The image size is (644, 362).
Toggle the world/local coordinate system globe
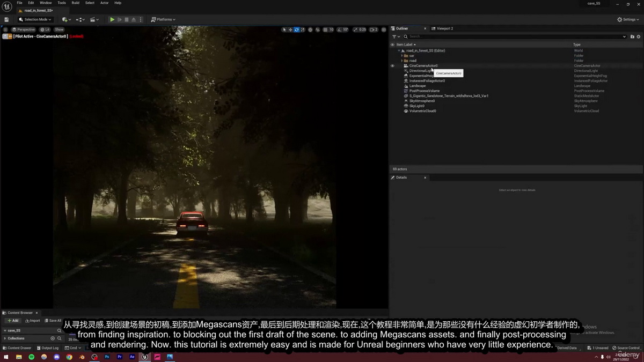(311, 29)
